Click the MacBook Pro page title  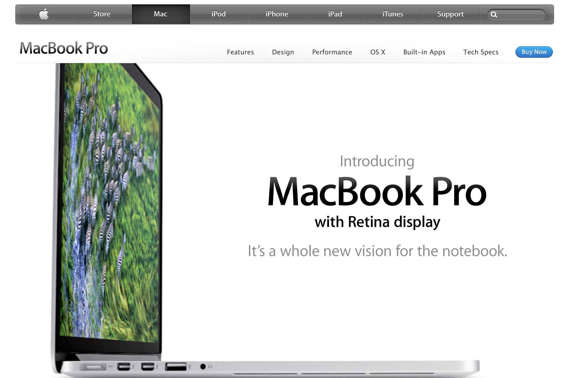(64, 48)
